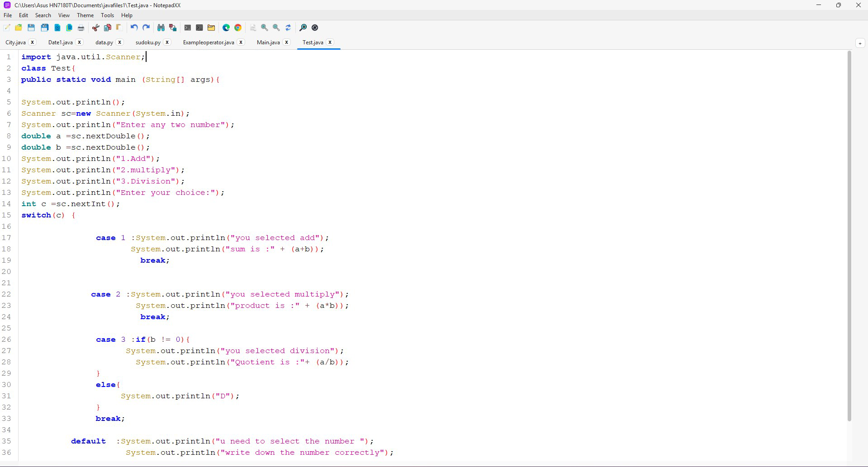Open the Help menu

pos(127,15)
